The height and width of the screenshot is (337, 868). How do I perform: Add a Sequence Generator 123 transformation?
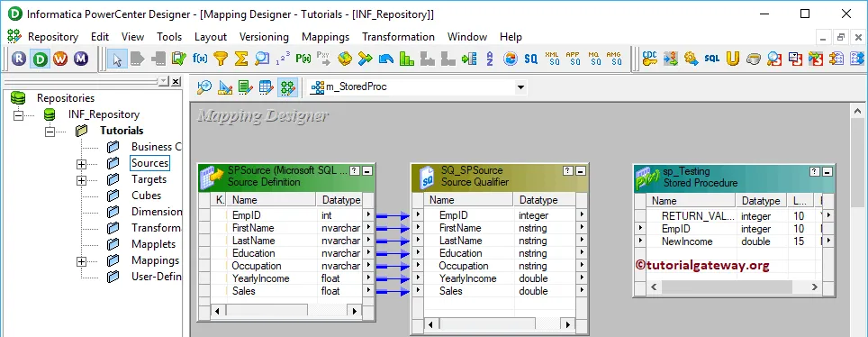[x=283, y=59]
